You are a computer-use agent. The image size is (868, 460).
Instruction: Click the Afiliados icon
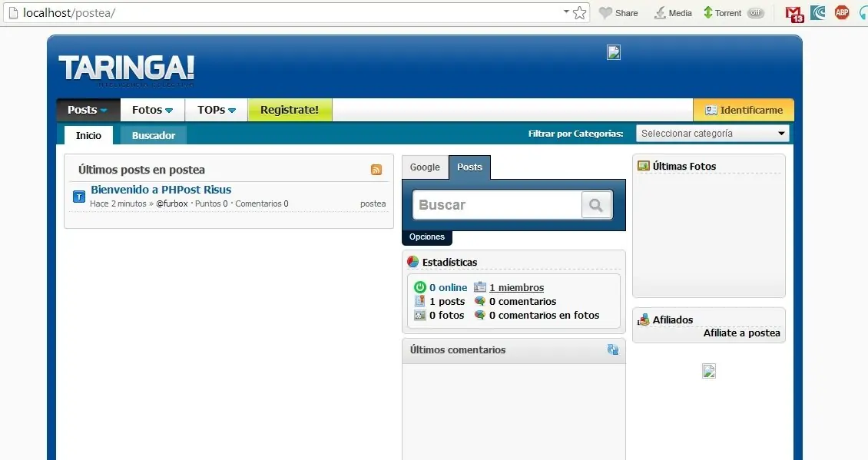click(x=643, y=319)
